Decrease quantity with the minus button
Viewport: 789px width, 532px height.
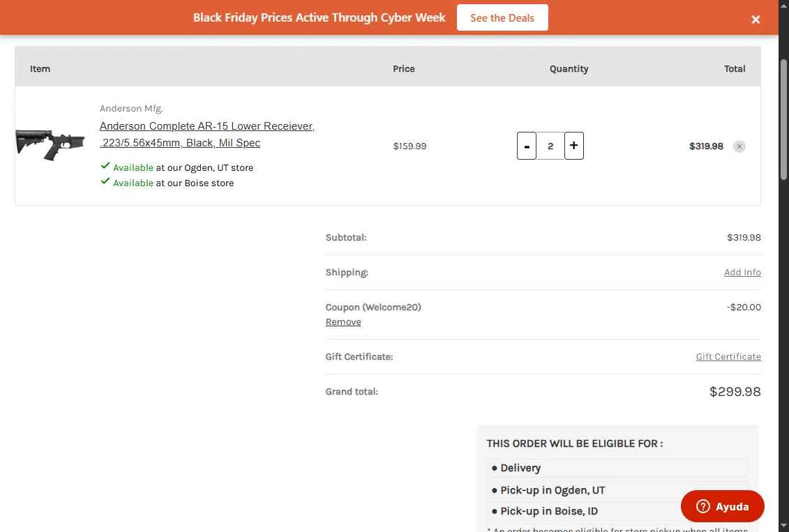pos(526,146)
